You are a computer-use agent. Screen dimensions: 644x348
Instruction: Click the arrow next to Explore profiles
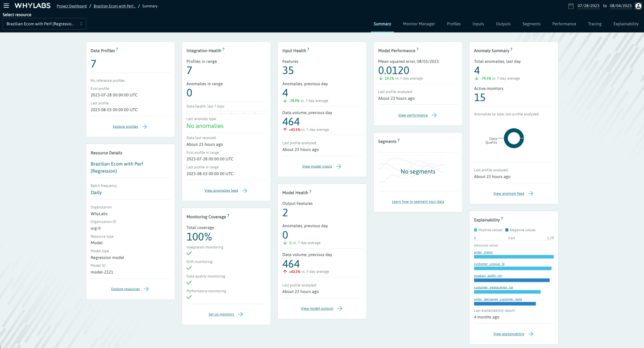click(x=145, y=127)
